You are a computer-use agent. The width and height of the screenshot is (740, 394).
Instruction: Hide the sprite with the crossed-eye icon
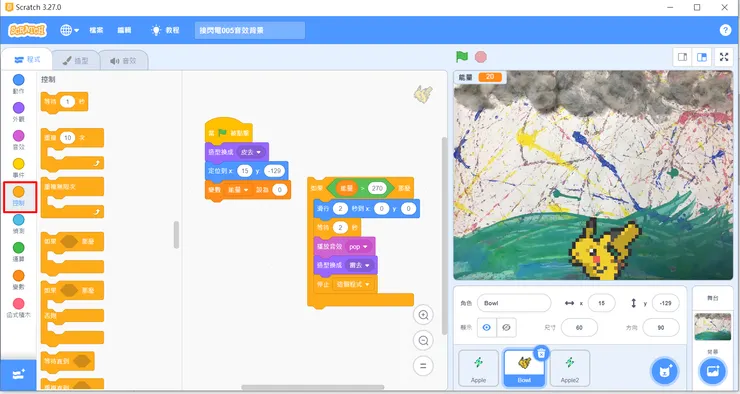tap(506, 327)
